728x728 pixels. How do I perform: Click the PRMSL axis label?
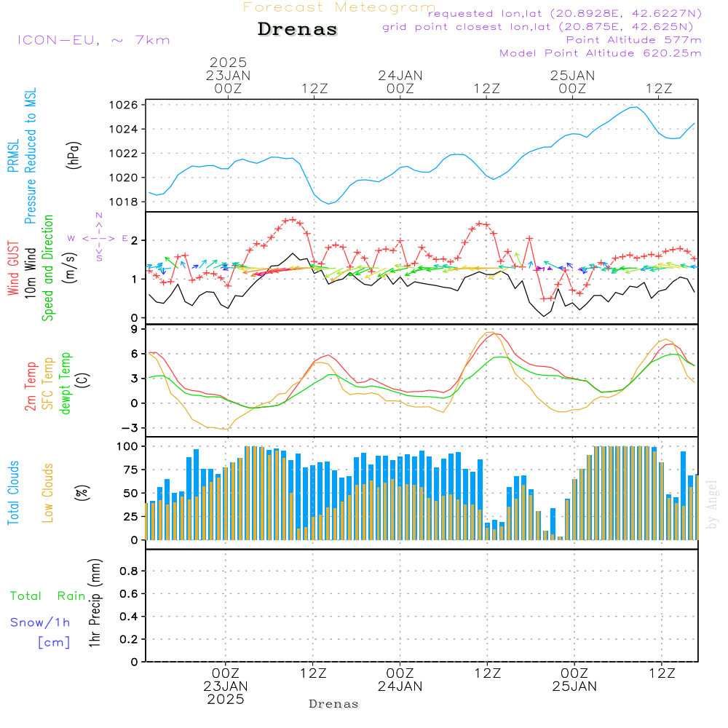pos(13,155)
